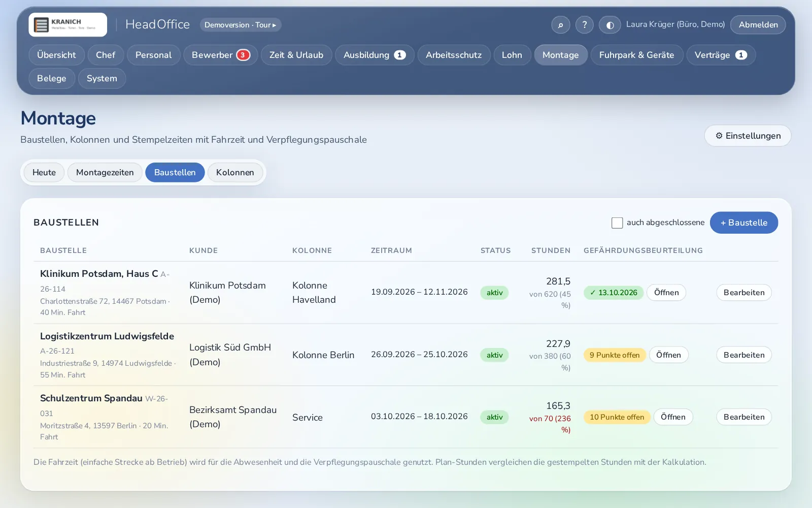Go to Arbeitsschutz
812x508 pixels.
tap(454, 55)
